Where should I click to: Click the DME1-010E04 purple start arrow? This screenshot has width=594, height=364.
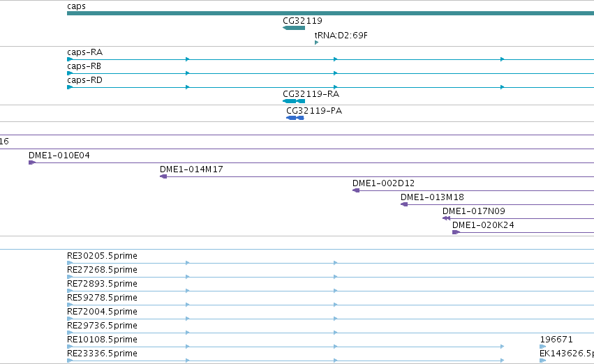pyautogui.click(x=32, y=162)
